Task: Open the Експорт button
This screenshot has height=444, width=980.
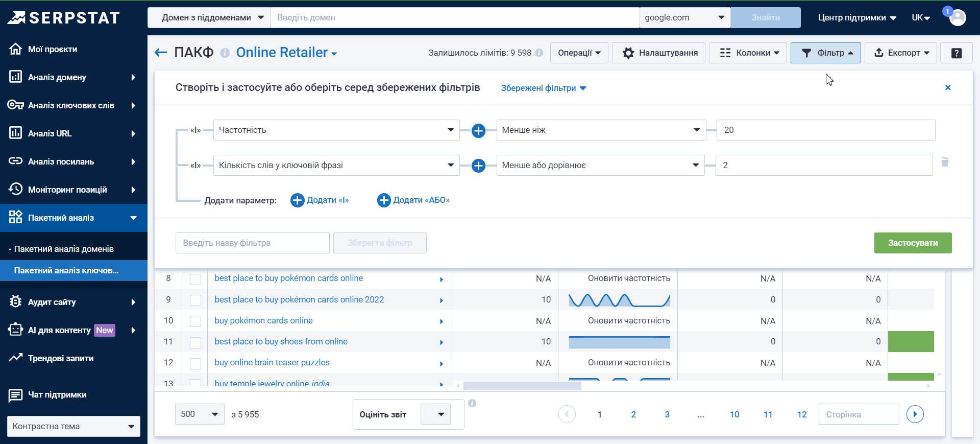Action: tap(901, 53)
